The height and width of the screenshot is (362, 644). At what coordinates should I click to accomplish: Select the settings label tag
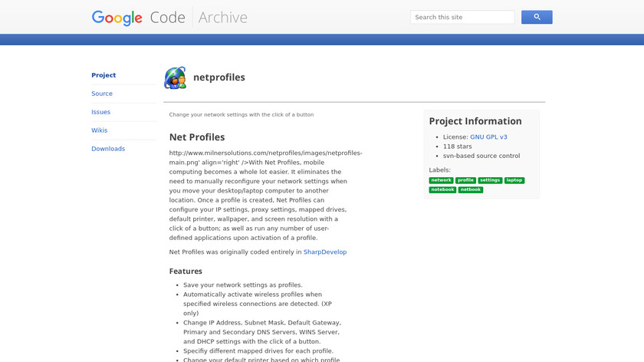click(x=490, y=180)
